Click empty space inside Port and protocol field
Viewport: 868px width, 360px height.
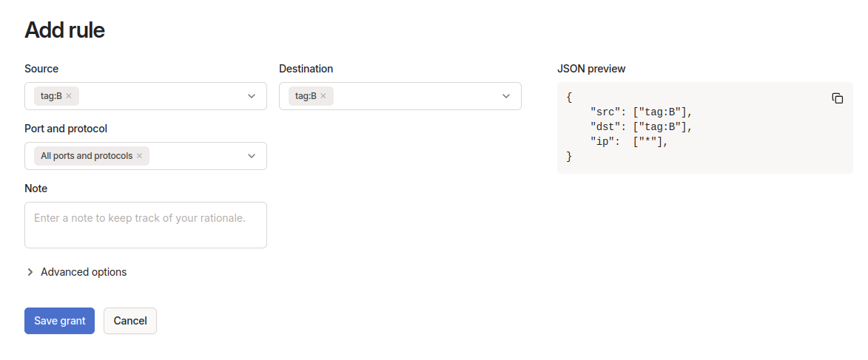[x=196, y=156]
